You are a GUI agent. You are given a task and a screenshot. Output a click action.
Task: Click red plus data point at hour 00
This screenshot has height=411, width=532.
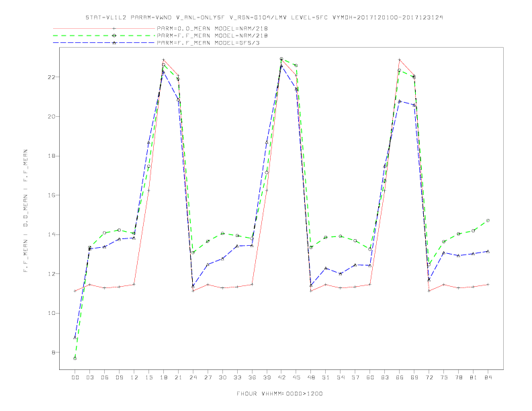75,291
